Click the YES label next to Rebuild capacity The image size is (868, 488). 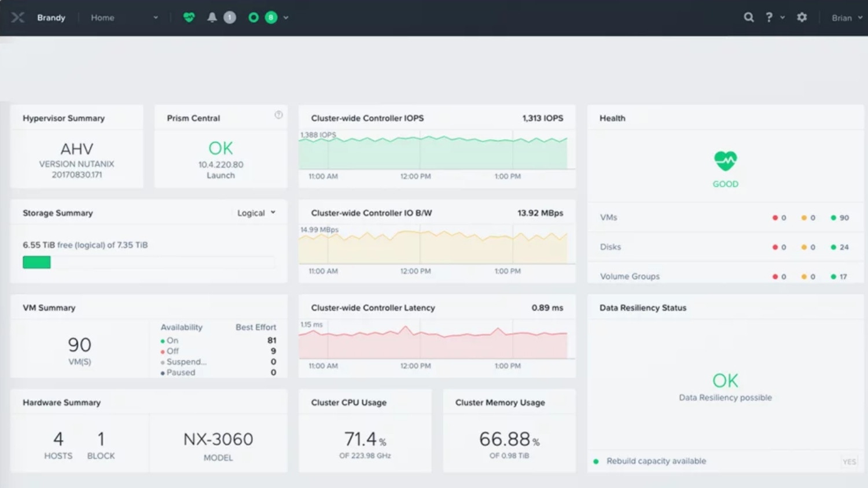[849, 461]
